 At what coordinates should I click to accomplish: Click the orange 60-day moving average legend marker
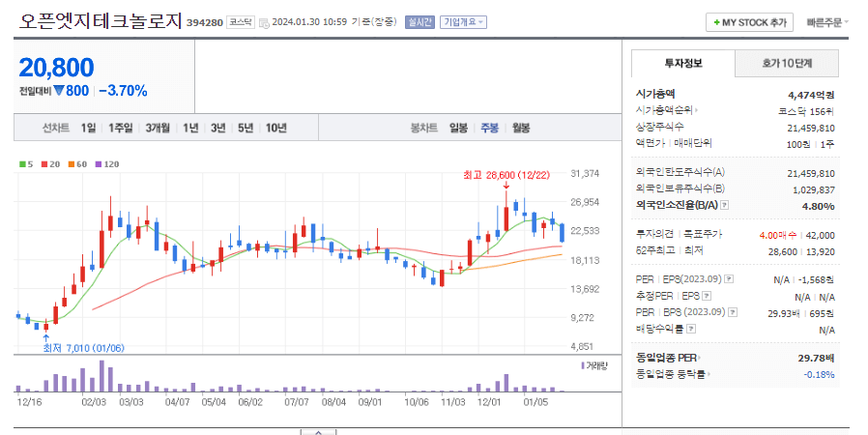click(72, 164)
